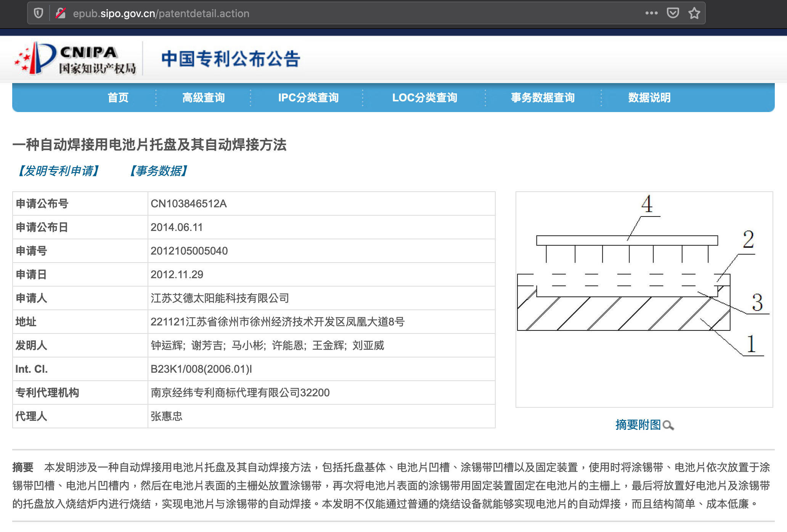
Task: Click the 中国专利公布公告 site title
Action: point(231,59)
